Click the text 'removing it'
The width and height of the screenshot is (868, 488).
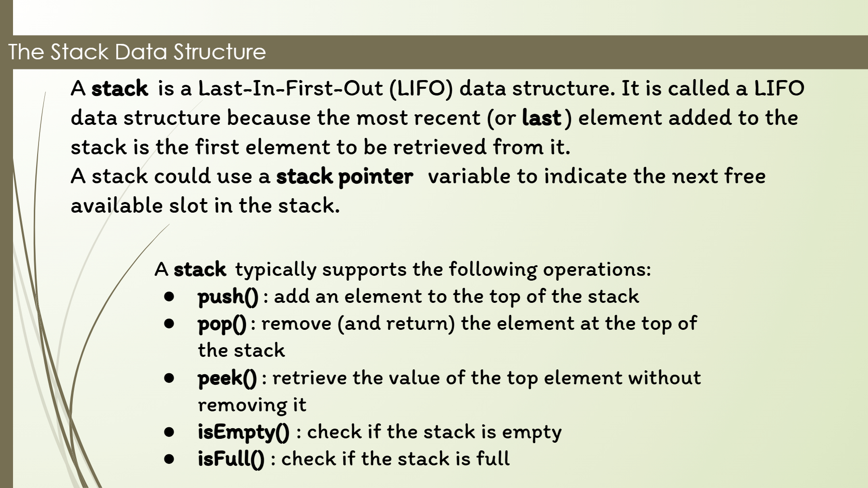coord(252,405)
